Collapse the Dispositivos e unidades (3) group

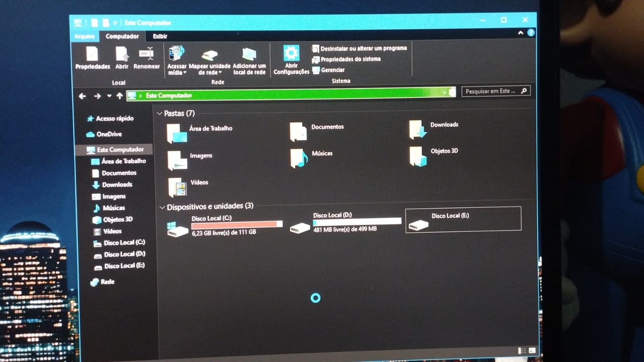[162, 207]
